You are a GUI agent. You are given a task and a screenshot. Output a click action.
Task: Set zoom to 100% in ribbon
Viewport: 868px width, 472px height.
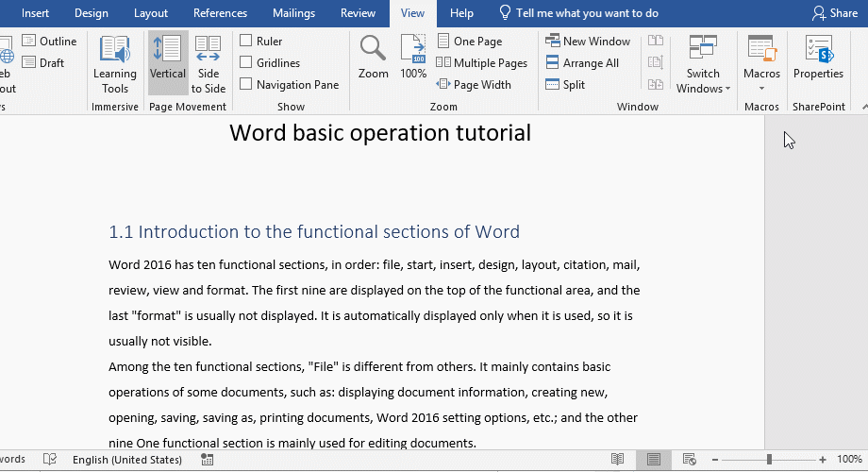point(413,57)
